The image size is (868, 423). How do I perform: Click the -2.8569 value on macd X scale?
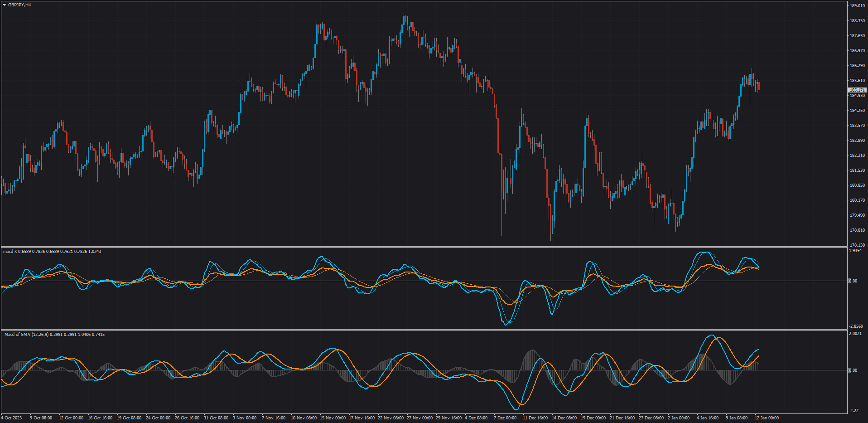[x=856, y=326]
